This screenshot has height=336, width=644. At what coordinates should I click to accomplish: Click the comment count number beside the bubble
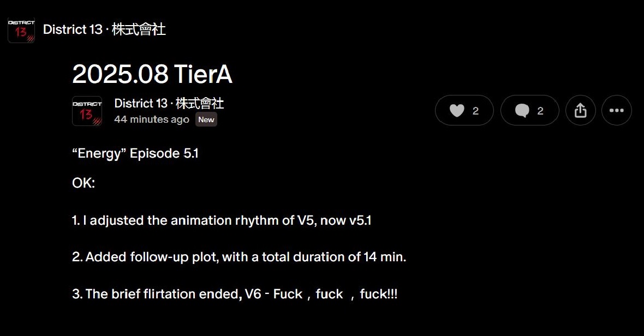pos(540,111)
